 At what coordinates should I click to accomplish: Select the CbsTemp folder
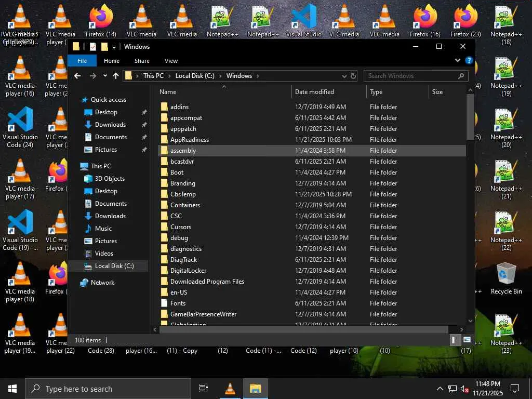[x=183, y=194]
